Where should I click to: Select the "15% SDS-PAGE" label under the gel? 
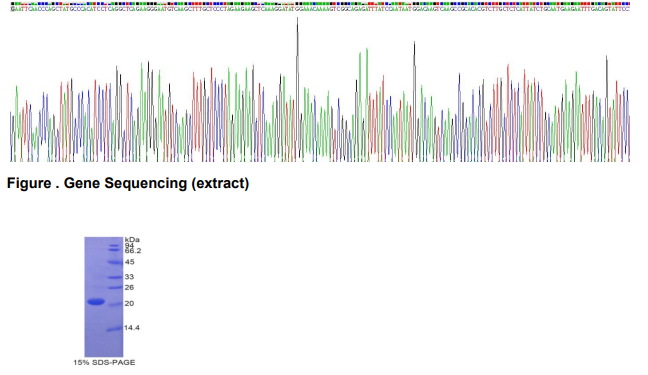pyautogui.click(x=104, y=362)
